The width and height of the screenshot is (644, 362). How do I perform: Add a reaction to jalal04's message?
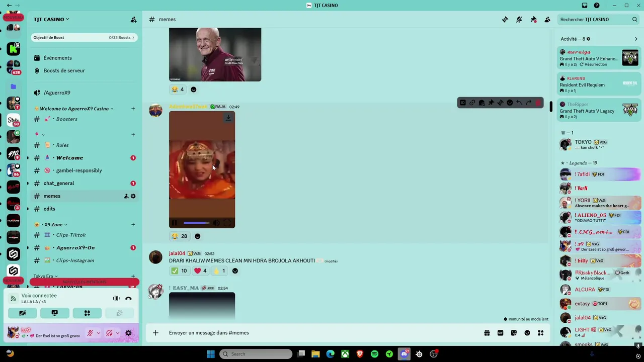[235, 271]
